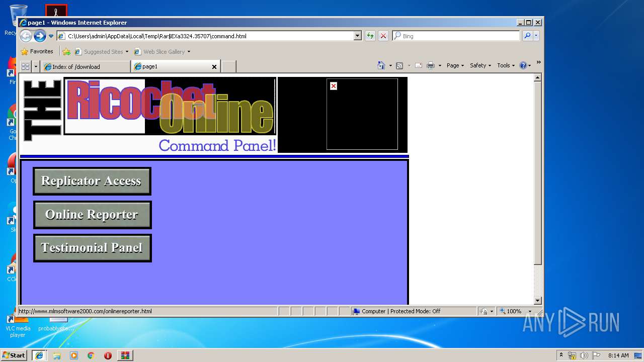The width and height of the screenshot is (644, 362).
Task: Open Windows Explorer folder taskbar icon
Action: pos(56,355)
